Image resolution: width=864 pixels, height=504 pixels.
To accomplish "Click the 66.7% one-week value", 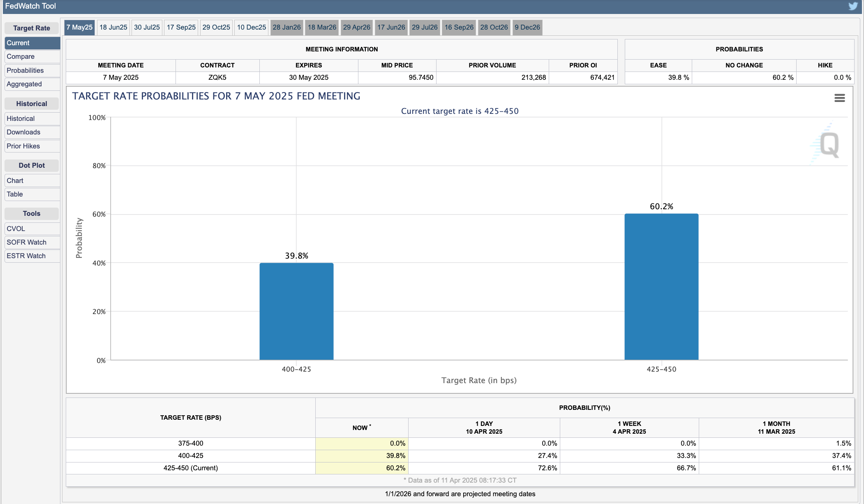I will click(686, 468).
